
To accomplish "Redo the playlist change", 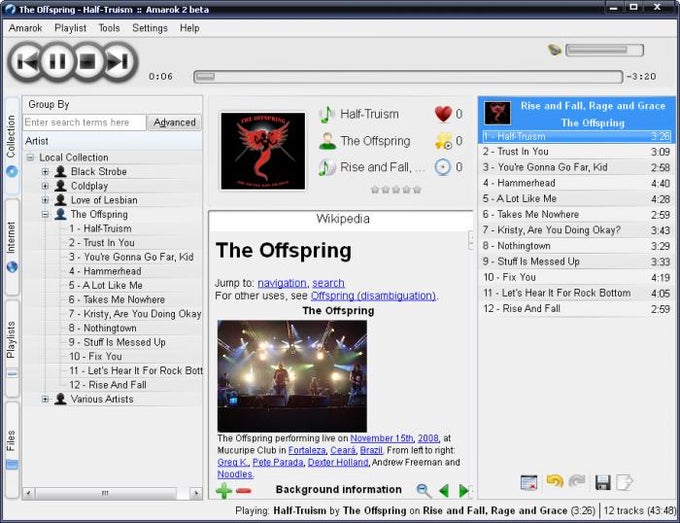I will point(577,481).
